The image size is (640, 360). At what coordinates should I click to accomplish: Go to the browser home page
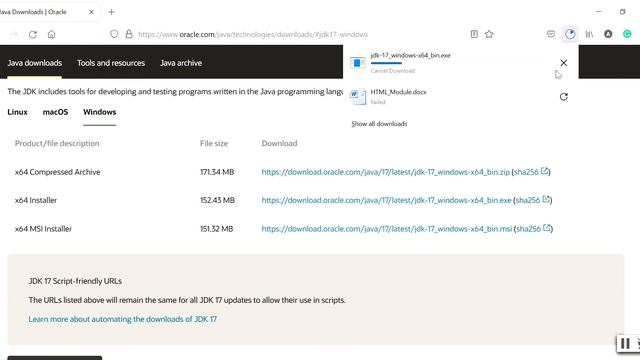pos(51,34)
